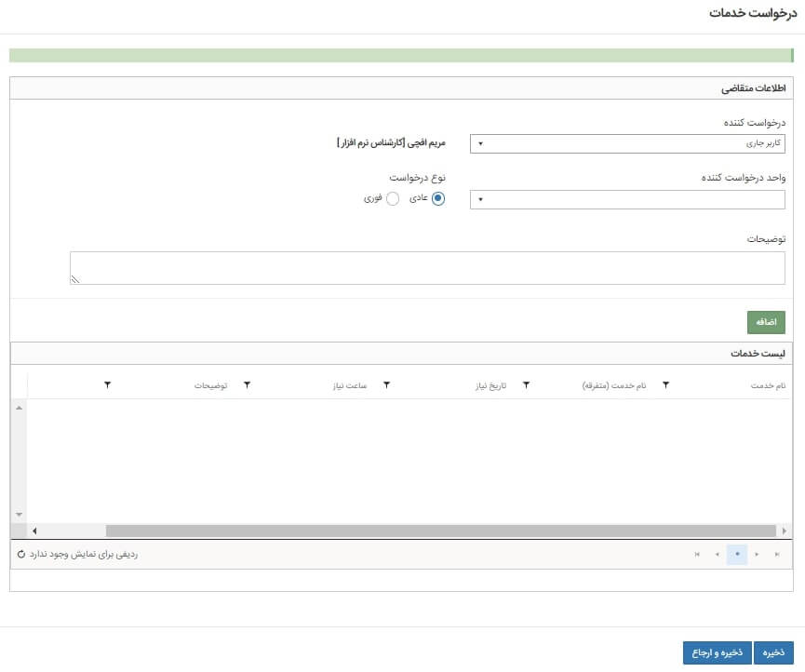Screen dimensions: 805x672
Task: Open the filter for the ساعت نیاز column
Action: (x=247, y=384)
